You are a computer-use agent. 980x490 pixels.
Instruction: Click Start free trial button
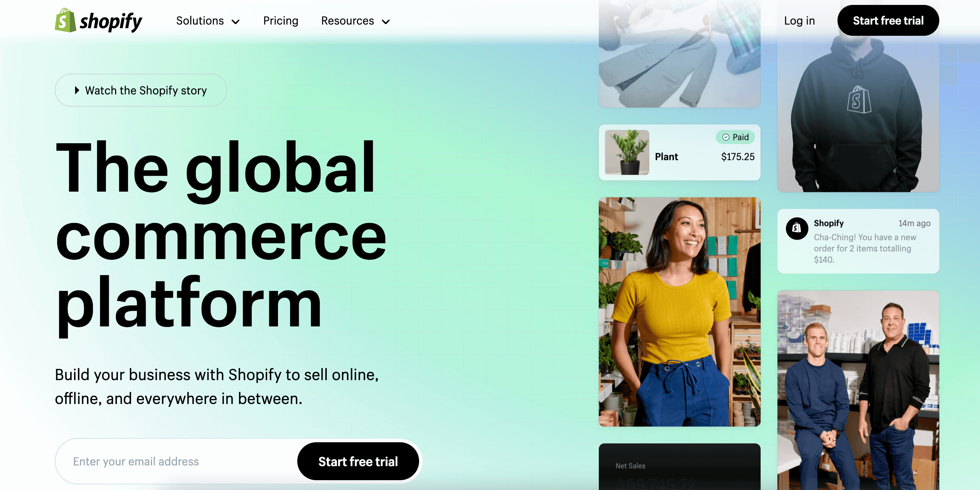click(x=888, y=21)
